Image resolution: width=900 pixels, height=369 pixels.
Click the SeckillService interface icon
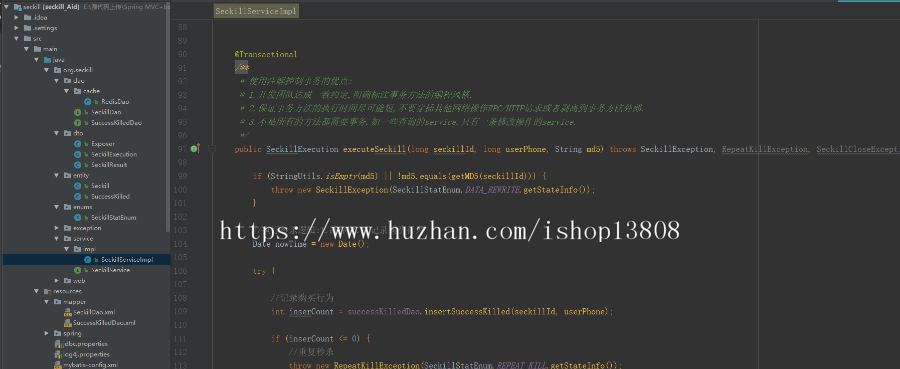tap(77, 270)
